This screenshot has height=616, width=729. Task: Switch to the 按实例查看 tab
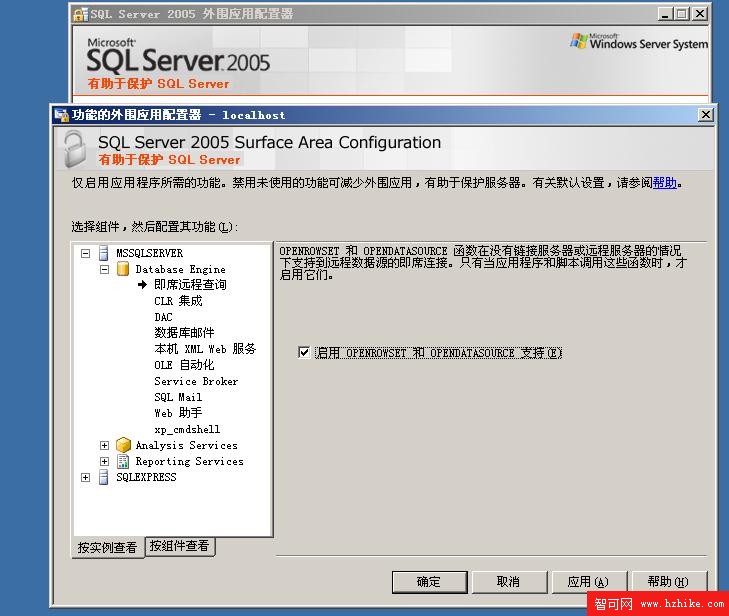click(x=107, y=548)
